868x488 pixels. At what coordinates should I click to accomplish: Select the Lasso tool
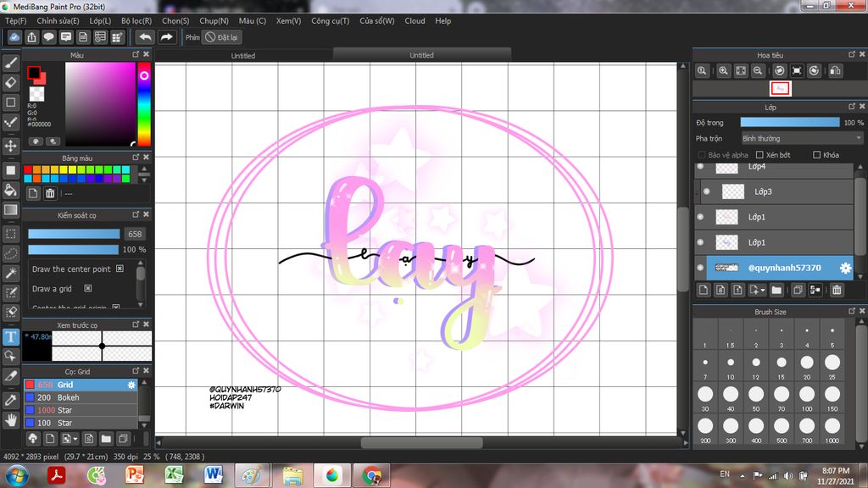click(x=10, y=253)
